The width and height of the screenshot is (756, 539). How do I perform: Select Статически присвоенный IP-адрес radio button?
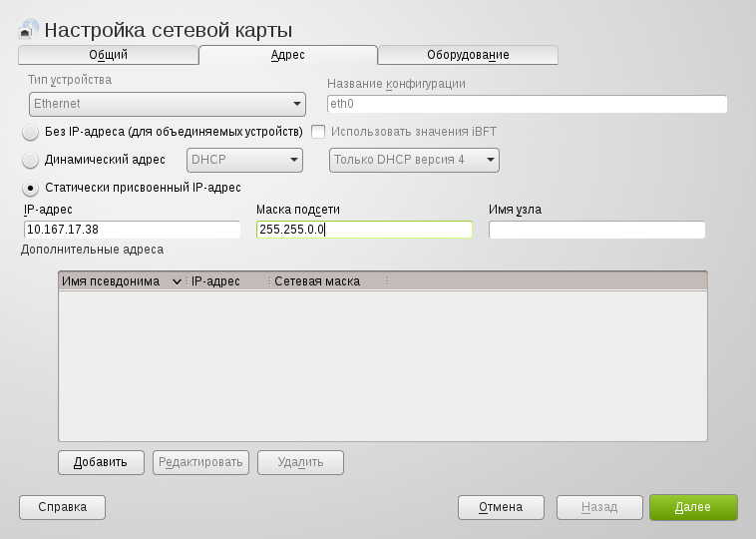[31, 188]
